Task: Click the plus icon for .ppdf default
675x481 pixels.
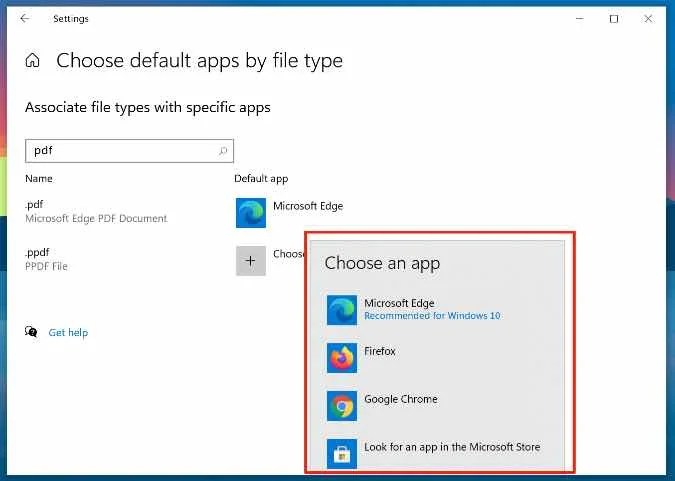Action: 251,261
